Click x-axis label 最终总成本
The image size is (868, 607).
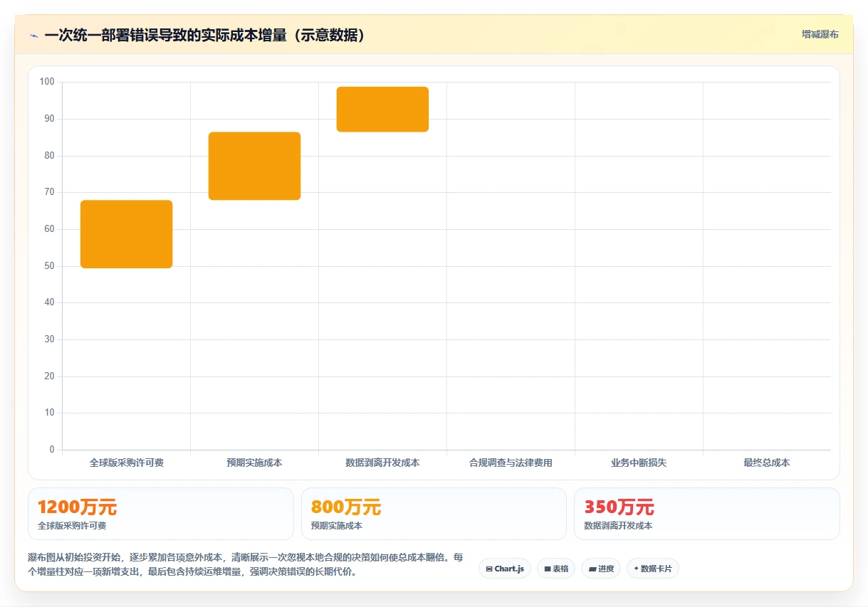767,463
